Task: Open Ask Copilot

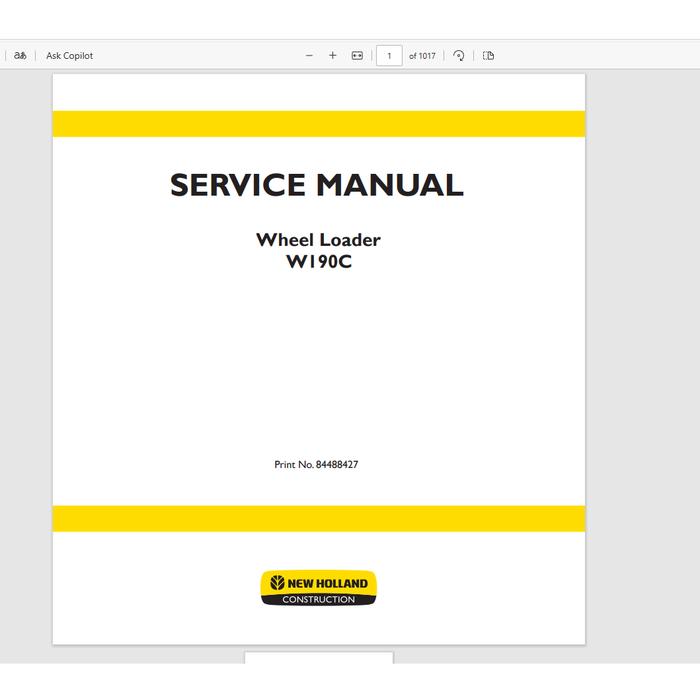Action: (69, 56)
